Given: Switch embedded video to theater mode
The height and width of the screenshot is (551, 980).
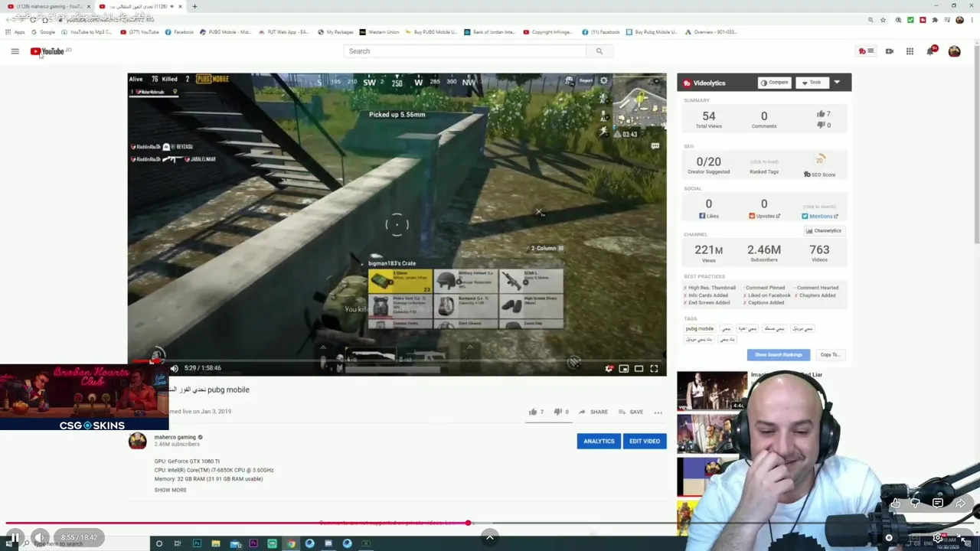Looking at the screenshot, I should [639, 369].
